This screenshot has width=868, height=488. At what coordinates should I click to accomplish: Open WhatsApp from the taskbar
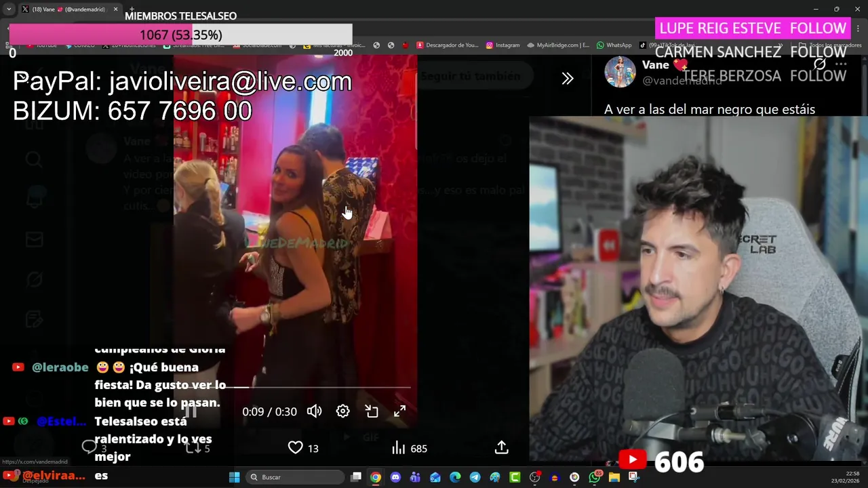[595, 477]
